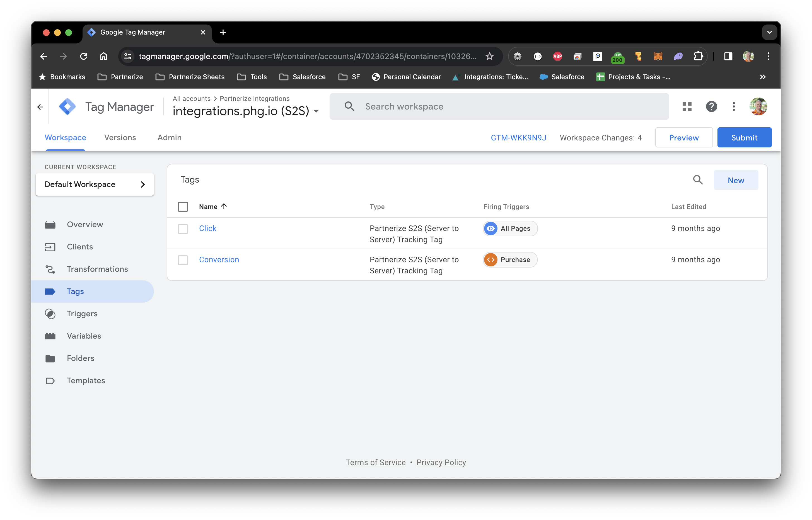Image resolution: width=812 pixels, height=520 pixels.
Task: Check the Conversion tag checkbox
Action: coord(183,260)
